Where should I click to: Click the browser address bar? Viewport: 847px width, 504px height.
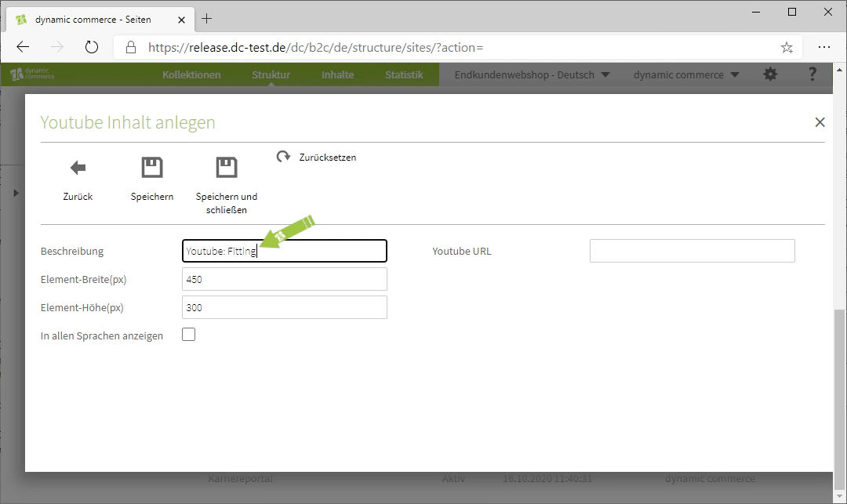pos(457,48)
